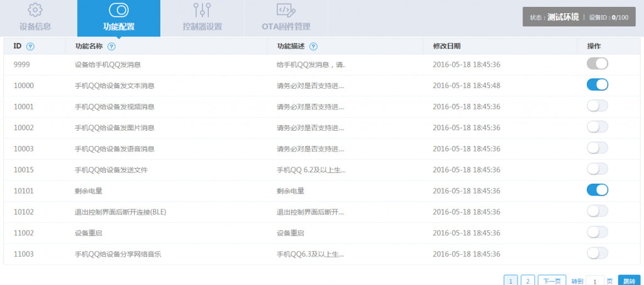
Task: Open the 设备信息 tab
Action: tap(35, 18)
